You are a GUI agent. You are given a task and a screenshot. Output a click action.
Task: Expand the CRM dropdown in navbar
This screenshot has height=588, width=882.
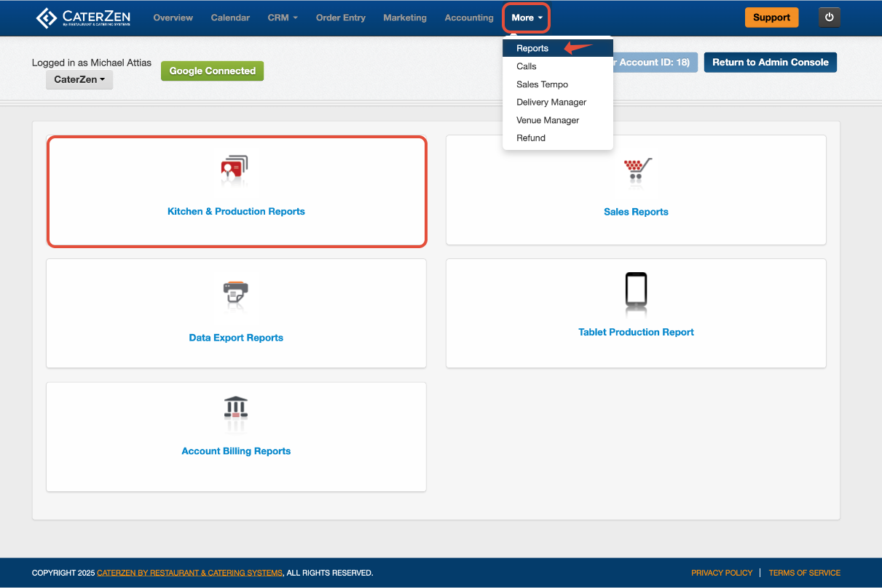click(x=283, y=17)
